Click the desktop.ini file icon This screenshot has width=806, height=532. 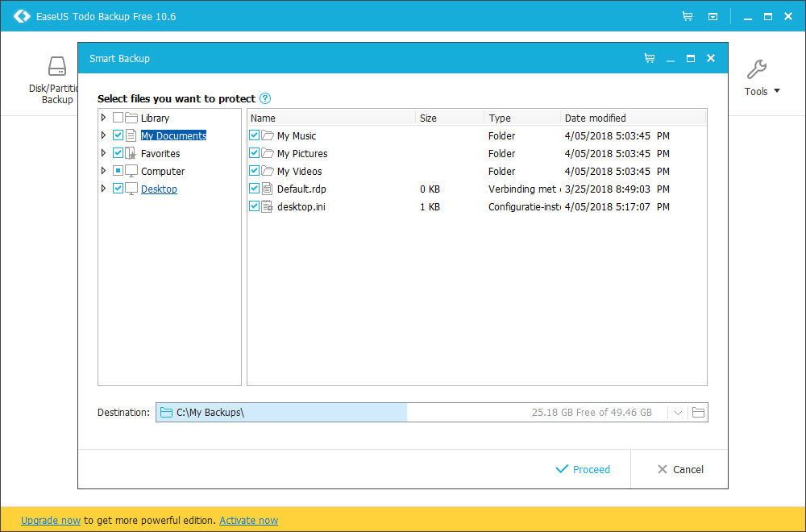(x=268, y=206)
